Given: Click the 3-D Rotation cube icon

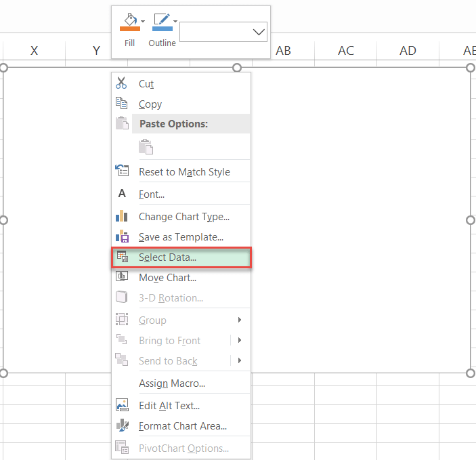Looking at the screenshot, I should pyautogui.click(x=122, y=297).
